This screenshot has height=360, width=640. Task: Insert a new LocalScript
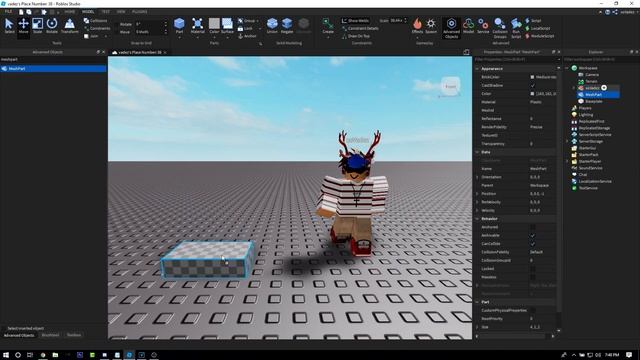point(538,28)
